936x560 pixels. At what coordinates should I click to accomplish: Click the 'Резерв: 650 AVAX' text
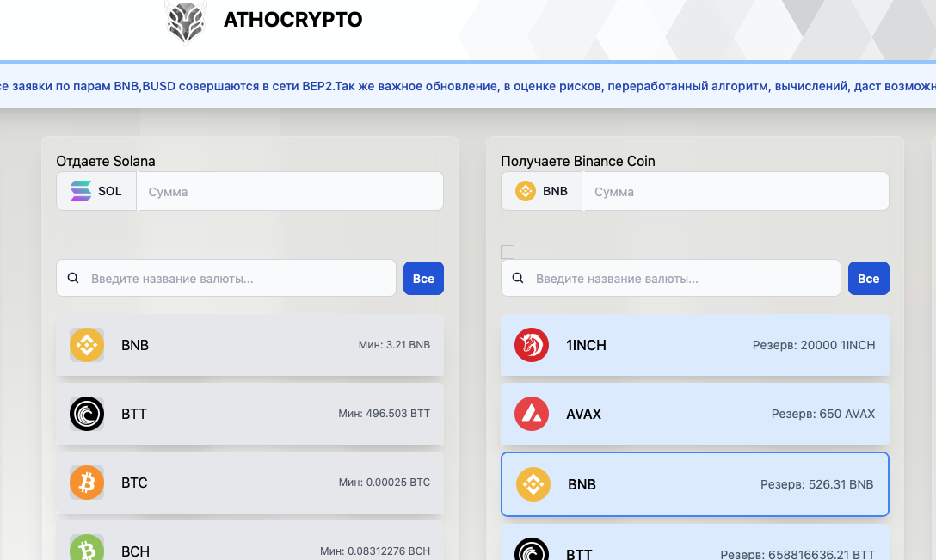coord(823,414)
